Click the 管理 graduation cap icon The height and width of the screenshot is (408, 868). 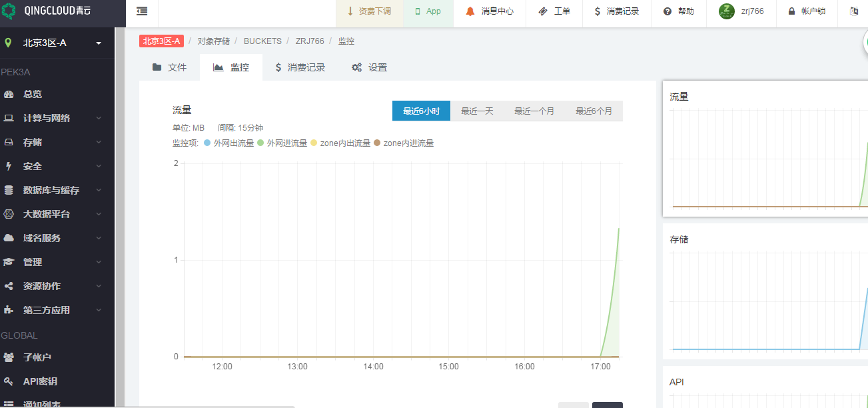click(9, 262)
